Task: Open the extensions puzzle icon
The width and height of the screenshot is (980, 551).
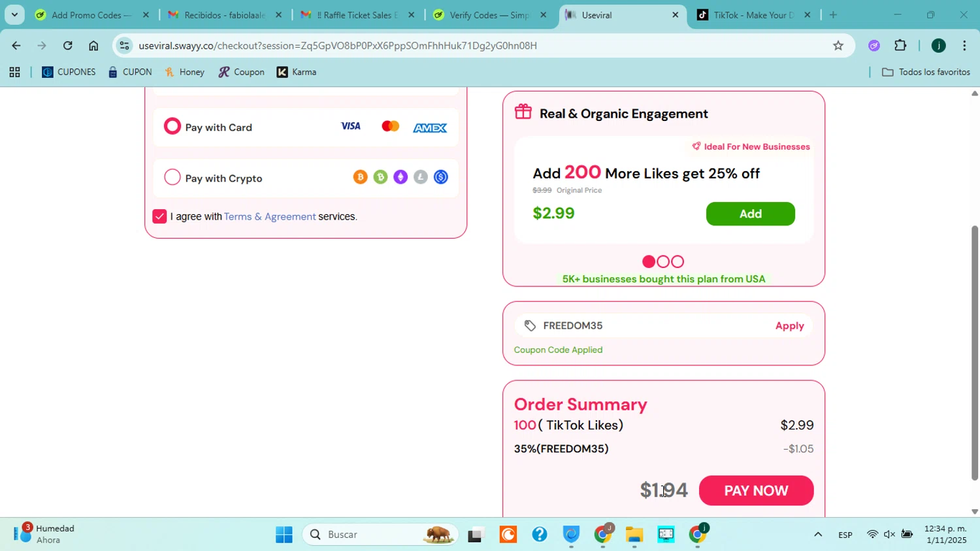Action: [900, 45]
